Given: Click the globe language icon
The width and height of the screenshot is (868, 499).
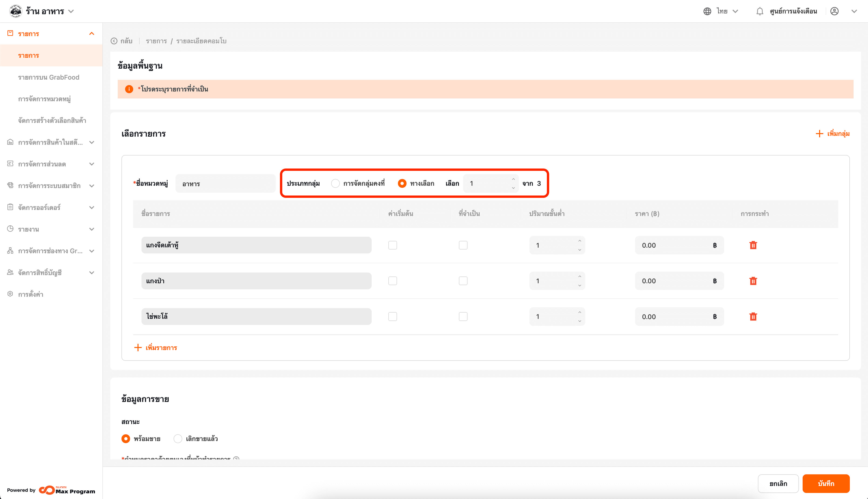Looking at the screenshot, I should click(x=707, y=11).
